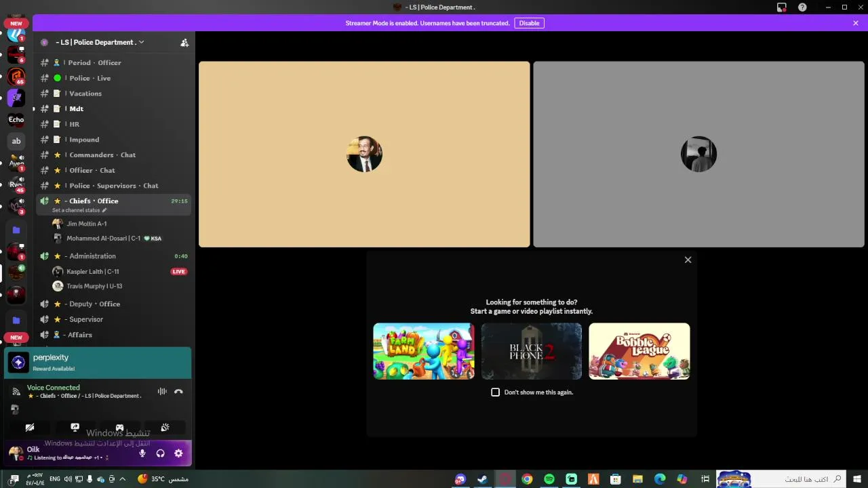Focus the left video tile with suited avatar
Viewport: 868px width, 488px height.
(364, 155)
